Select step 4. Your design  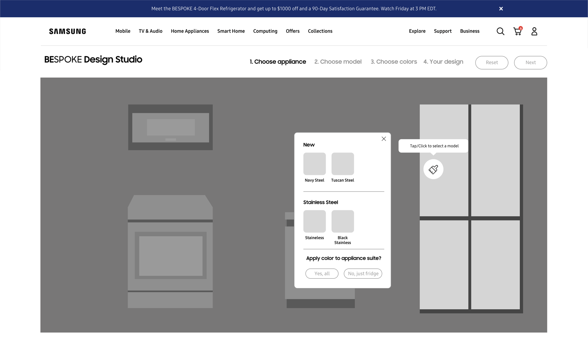click(x=443, y=62)
